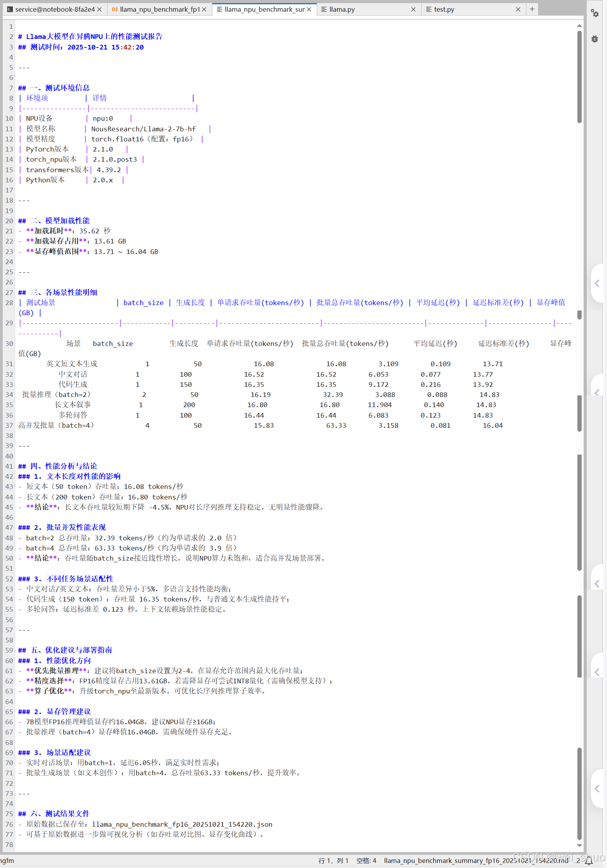Open the debugger bug icon

tap(595, 39)
